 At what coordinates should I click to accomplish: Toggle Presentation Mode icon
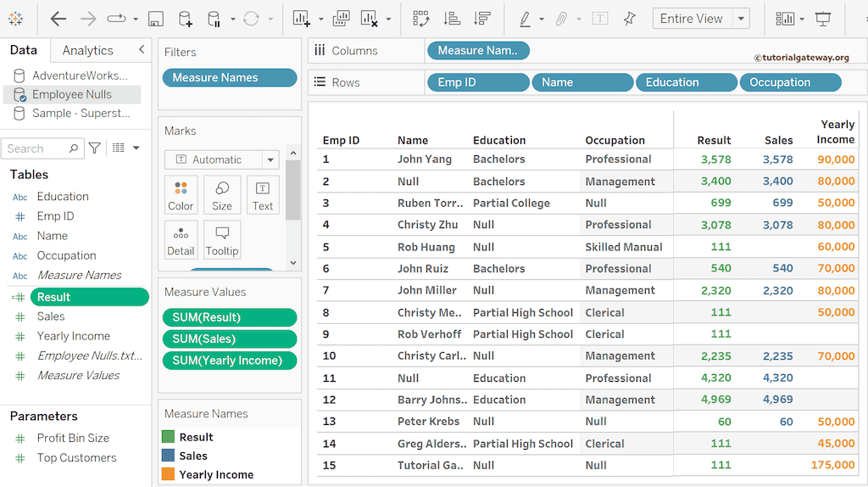822,19
